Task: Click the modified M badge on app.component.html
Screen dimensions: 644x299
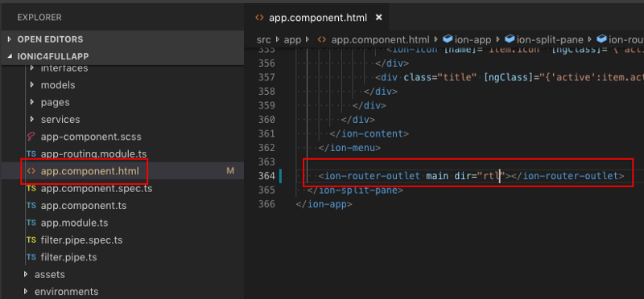Action: click(x=230, y=171)
